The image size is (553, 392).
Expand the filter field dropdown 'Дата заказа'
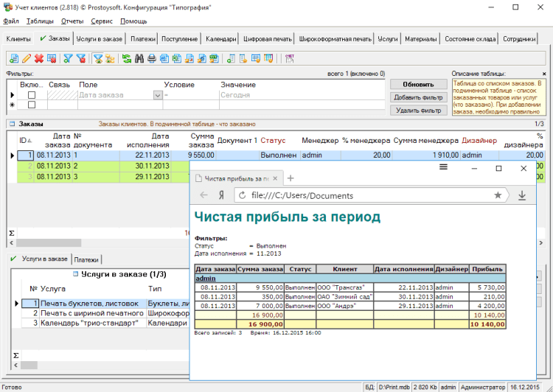[x=157, y=95]
